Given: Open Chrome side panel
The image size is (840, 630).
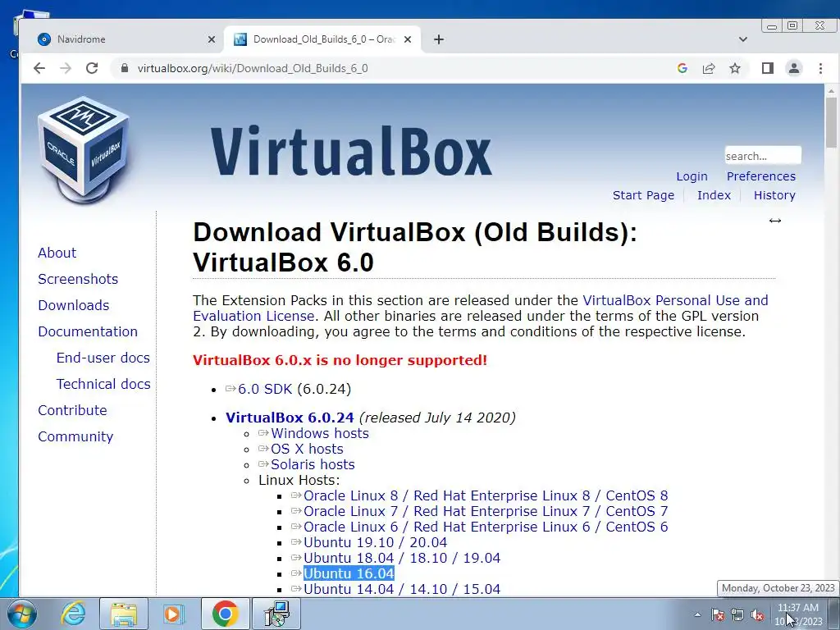Looking at the screenshot, I should [x=768, y=68].
